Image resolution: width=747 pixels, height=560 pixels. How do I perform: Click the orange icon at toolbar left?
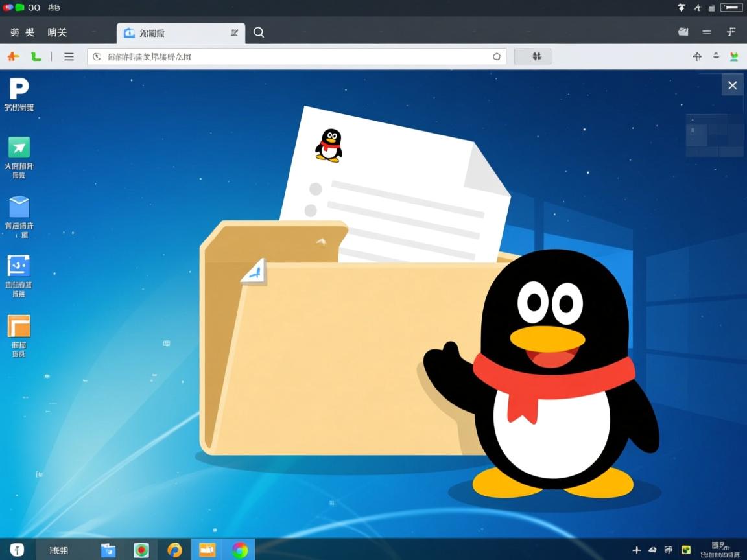point(13,56)
